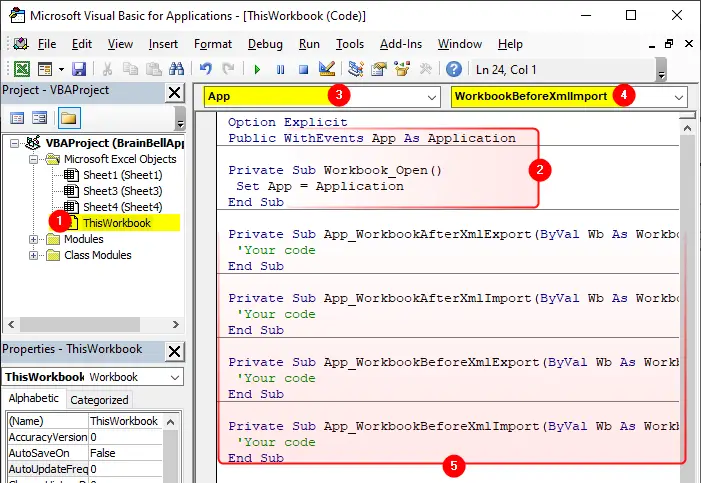Click the Insert UserForm toolbar icon

pyautogui.click(x=45, y=69)
